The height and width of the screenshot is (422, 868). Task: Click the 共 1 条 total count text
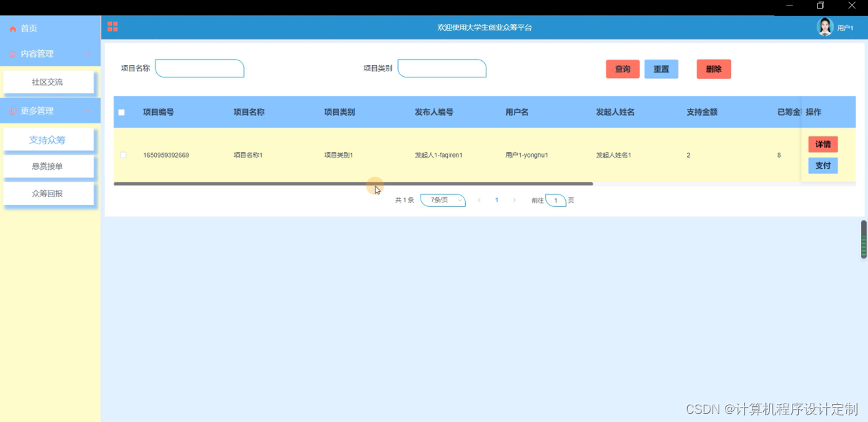tap(405, 201)
